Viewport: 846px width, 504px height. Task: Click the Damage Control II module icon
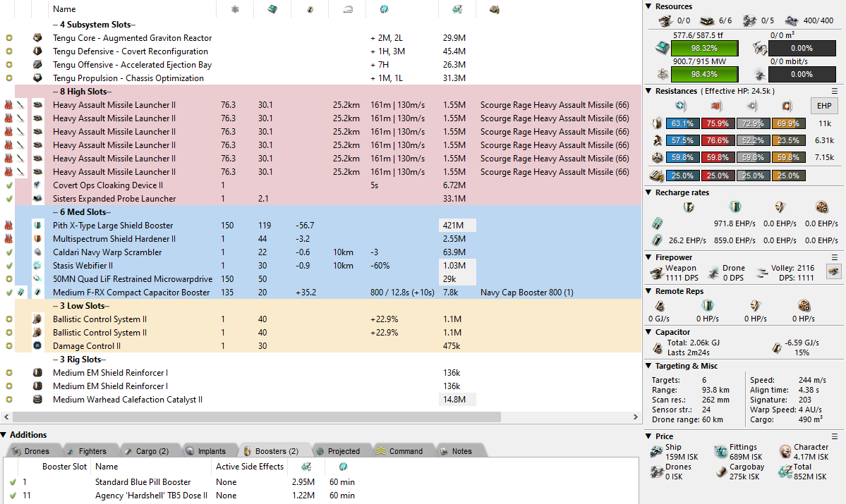point(37,346)
